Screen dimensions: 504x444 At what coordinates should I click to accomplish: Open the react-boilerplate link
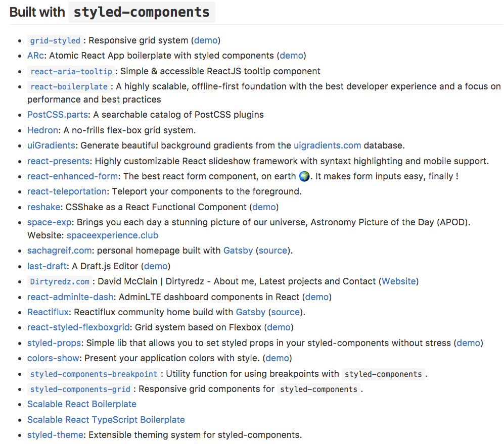[x=69, y=86]
